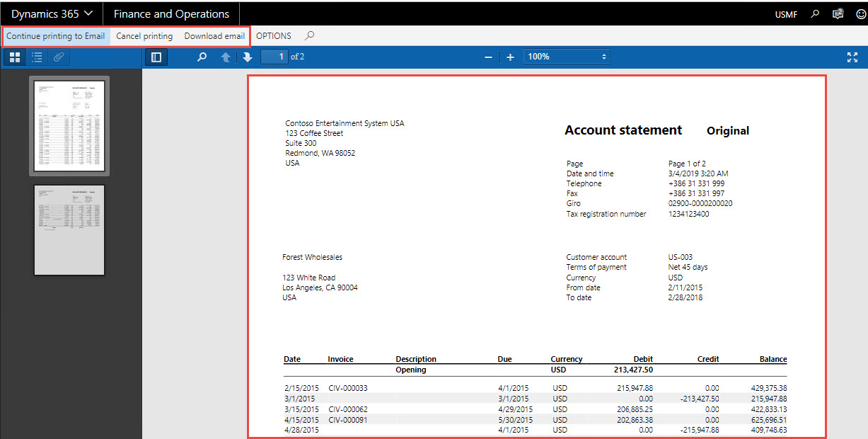Click the Account statement heading
This screenshot has width=868, height=439.
[x=623, y=130]
